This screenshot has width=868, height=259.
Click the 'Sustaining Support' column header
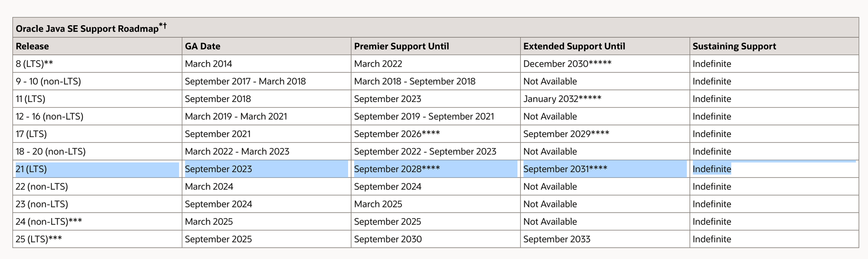click(774, 46)
